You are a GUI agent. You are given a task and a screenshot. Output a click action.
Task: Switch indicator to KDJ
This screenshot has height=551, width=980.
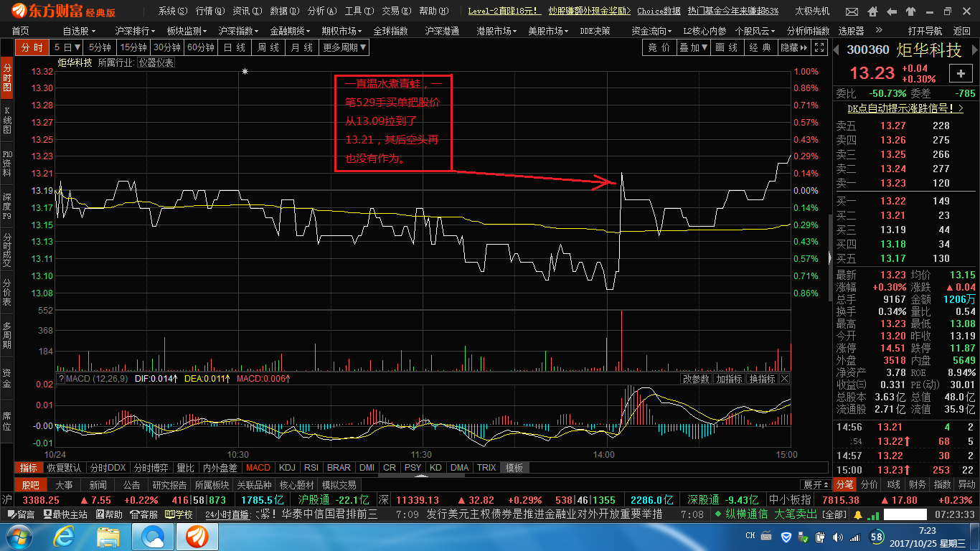[x=287, y=468]
